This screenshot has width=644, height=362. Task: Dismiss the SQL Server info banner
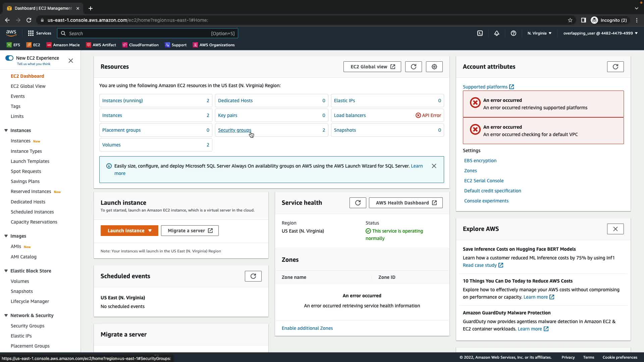[x=434, y=166]
